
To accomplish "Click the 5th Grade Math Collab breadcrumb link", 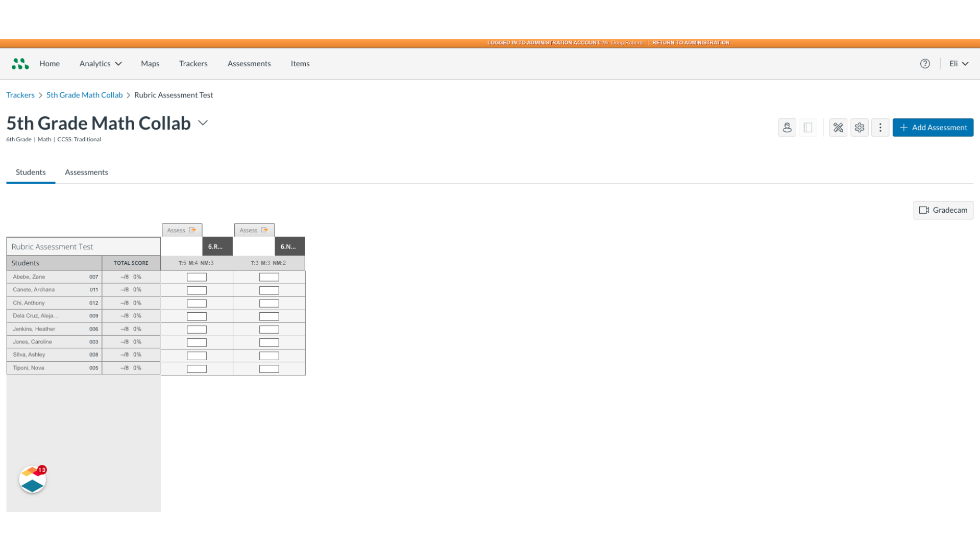I will coord(84,95).
